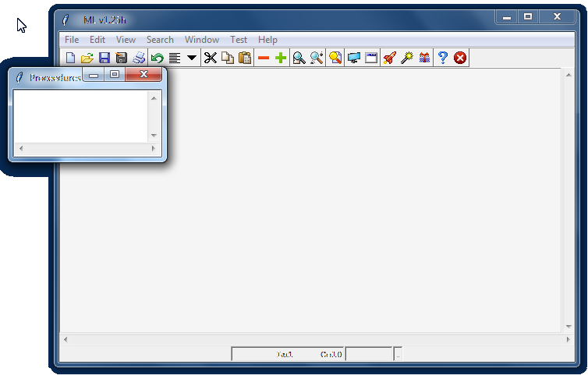Click the feather icon in main title bar
The image size is (588, 379).
click(66, 19)
